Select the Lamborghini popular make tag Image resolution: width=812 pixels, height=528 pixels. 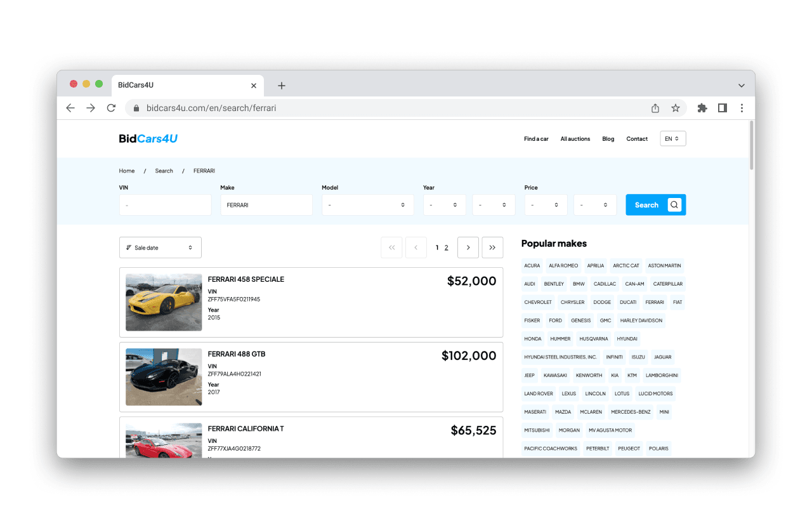(662, 375)
